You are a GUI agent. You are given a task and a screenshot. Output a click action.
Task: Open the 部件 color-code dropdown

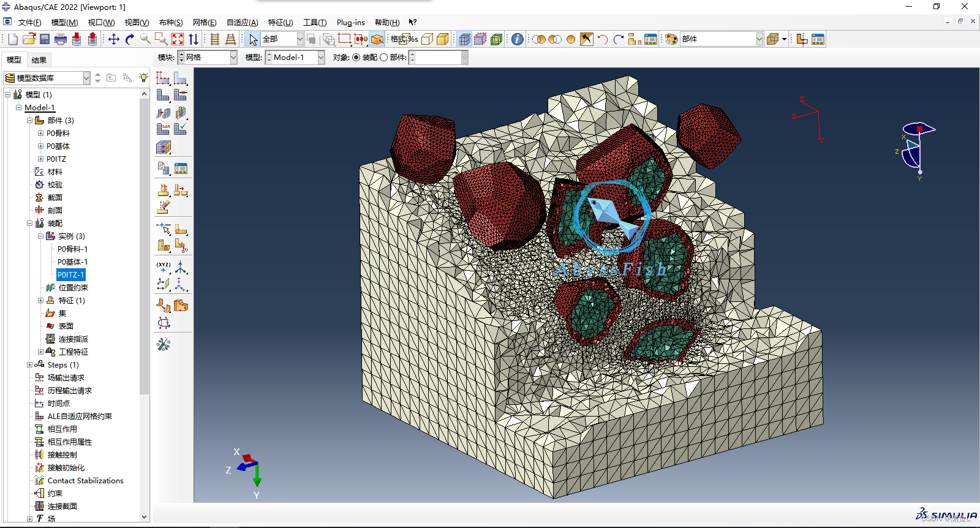722,39
